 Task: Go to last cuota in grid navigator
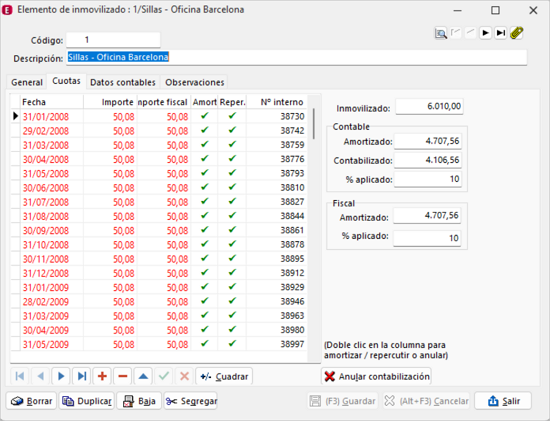pos(82,376)
